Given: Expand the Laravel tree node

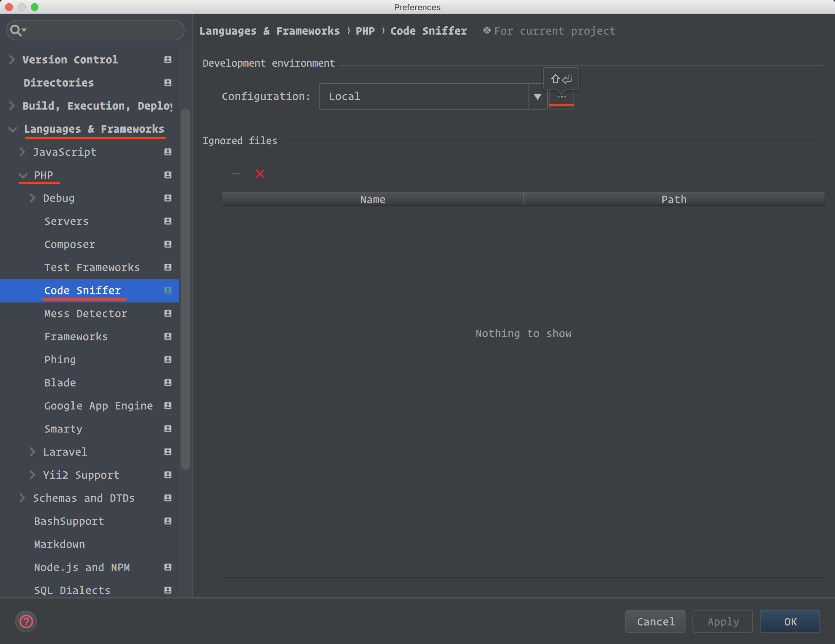Looking at the screenshot, I should coord(32,452).
